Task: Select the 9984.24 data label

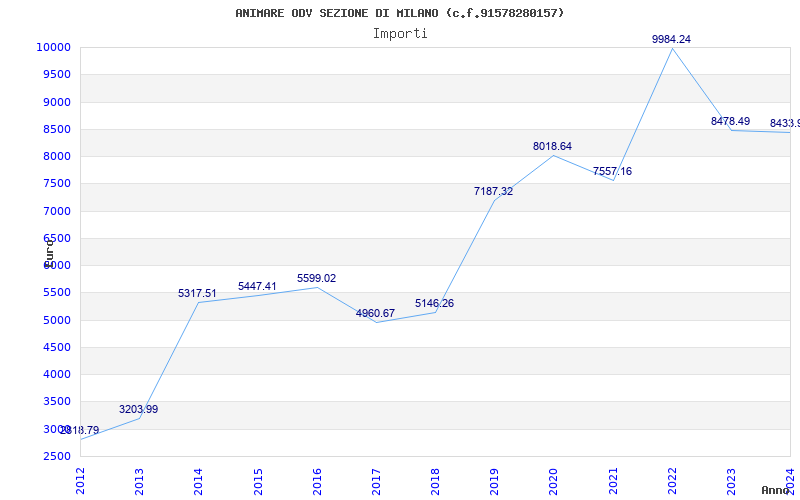Action: (x=671, y=39)
